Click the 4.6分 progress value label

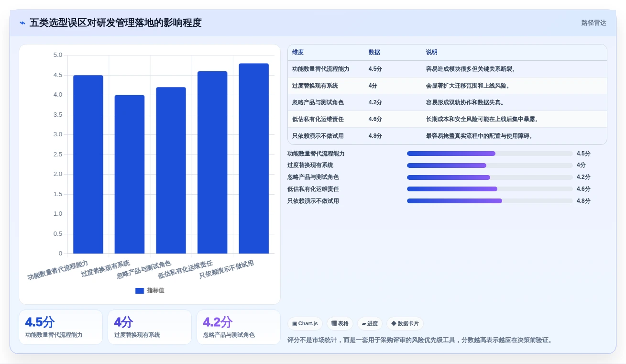pos(583,189)
